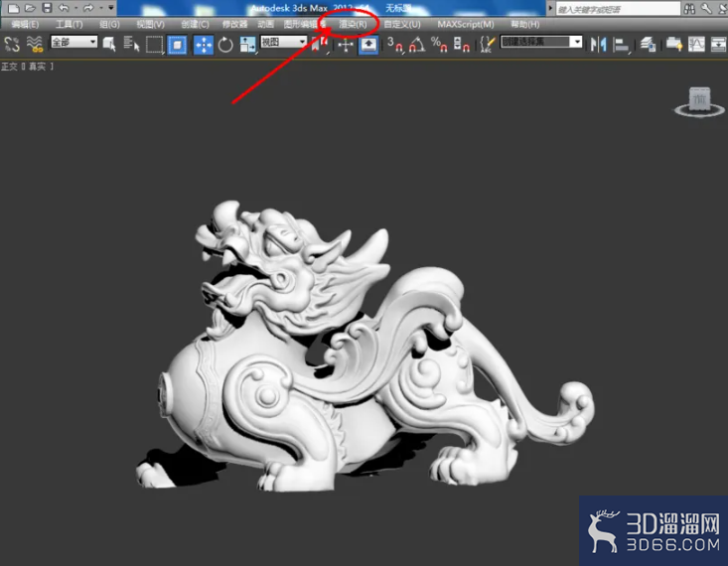Open the 修改器 menu
The image size is (728, 566).
point(234,24)
